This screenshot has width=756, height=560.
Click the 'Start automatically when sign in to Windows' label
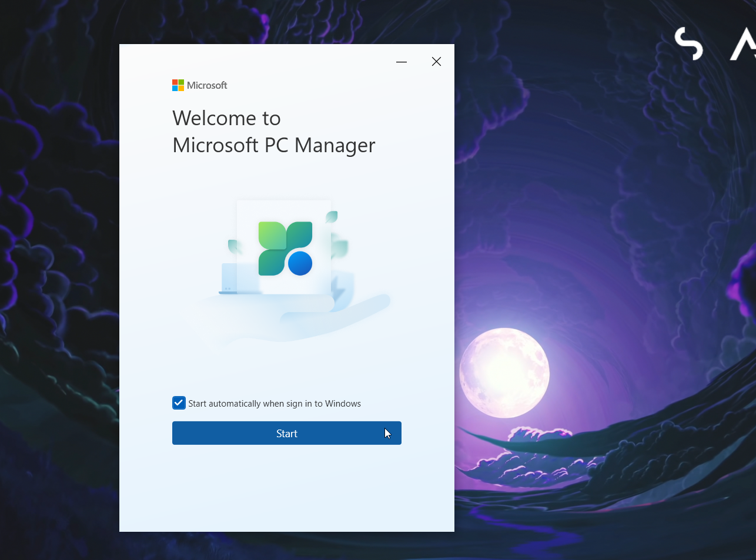click(275, 404)
